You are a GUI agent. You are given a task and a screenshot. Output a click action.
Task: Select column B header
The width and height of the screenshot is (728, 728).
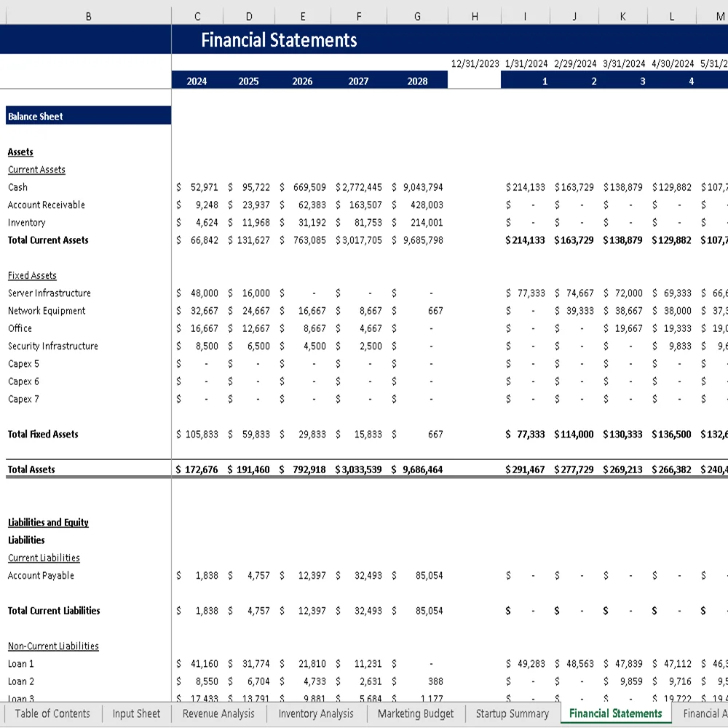tap(87, 15)
